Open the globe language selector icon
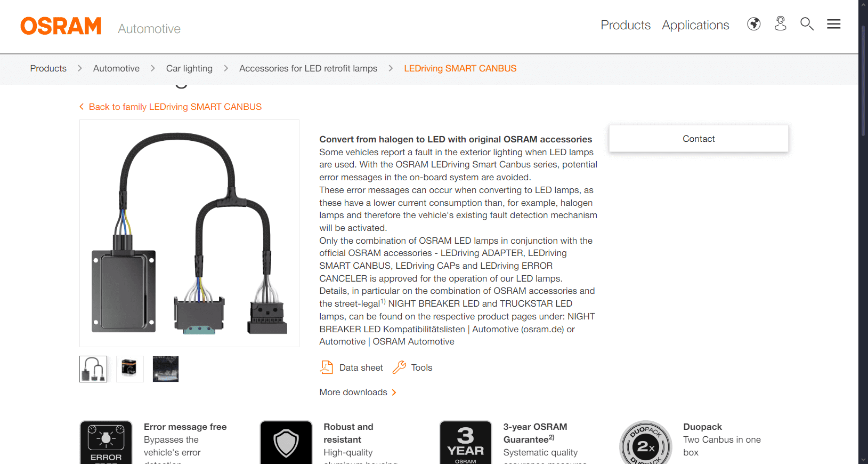This screenshot has width=868, height=464. 753,24
